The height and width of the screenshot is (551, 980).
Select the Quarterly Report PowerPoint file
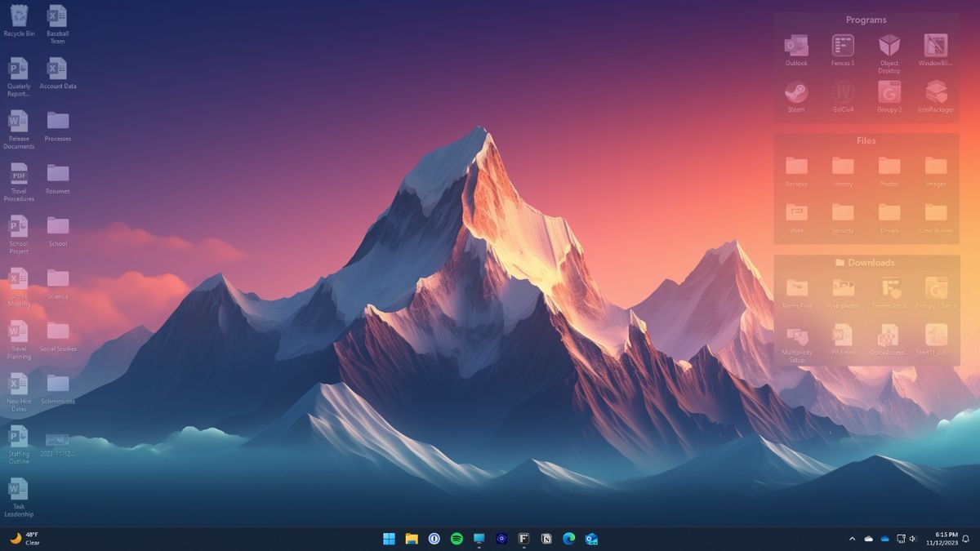tap(19, 77)
